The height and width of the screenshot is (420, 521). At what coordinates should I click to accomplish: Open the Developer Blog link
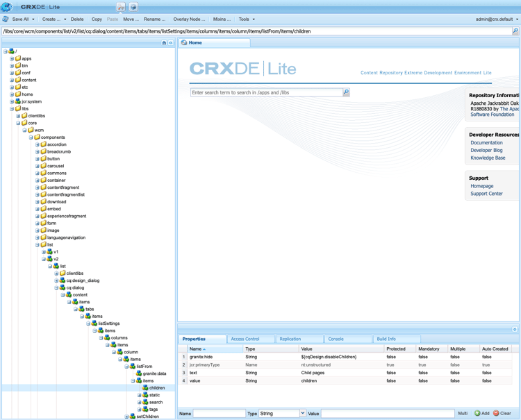(486, 150)
